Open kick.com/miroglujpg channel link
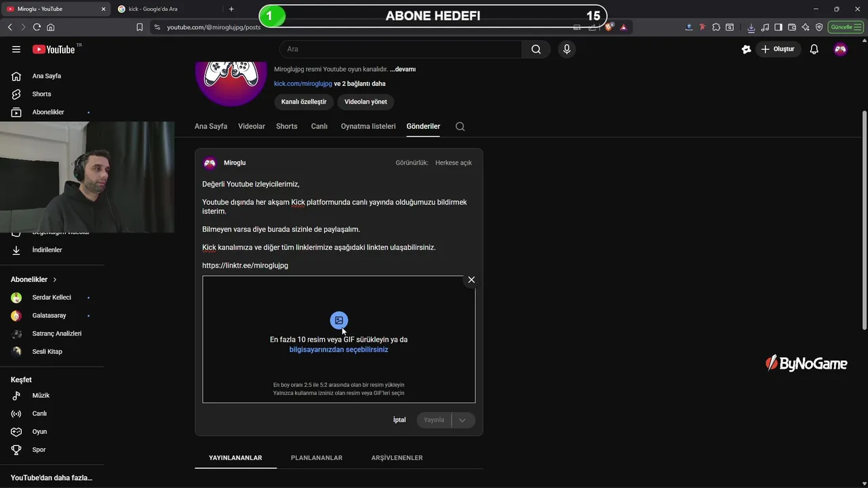868x488 pixels. click(x=303, y=83)
